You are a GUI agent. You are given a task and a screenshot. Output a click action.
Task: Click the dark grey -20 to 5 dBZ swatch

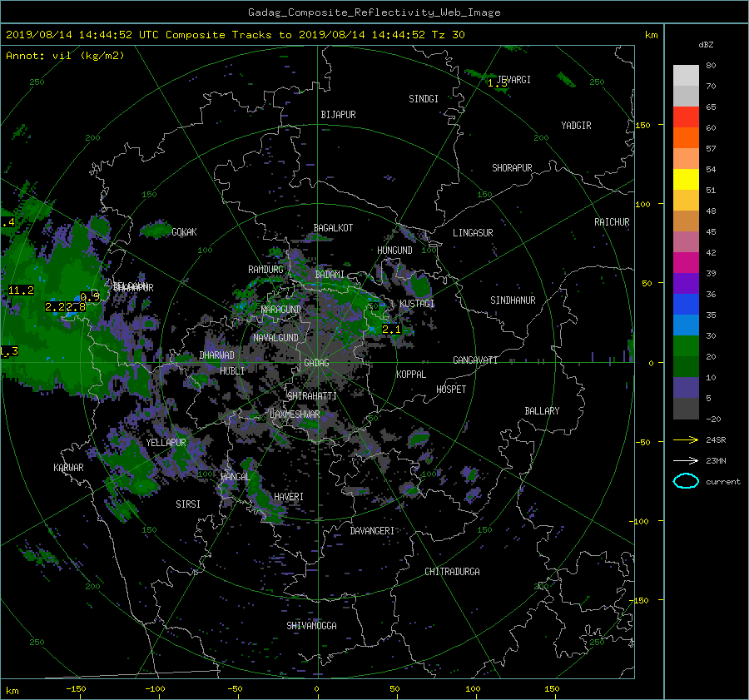pyautogui.click(x=686, y=409)
